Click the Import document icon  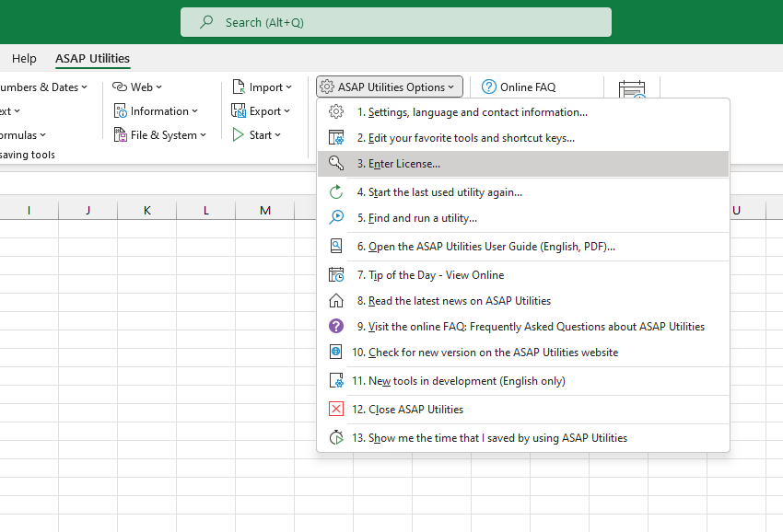click(239, 87)
